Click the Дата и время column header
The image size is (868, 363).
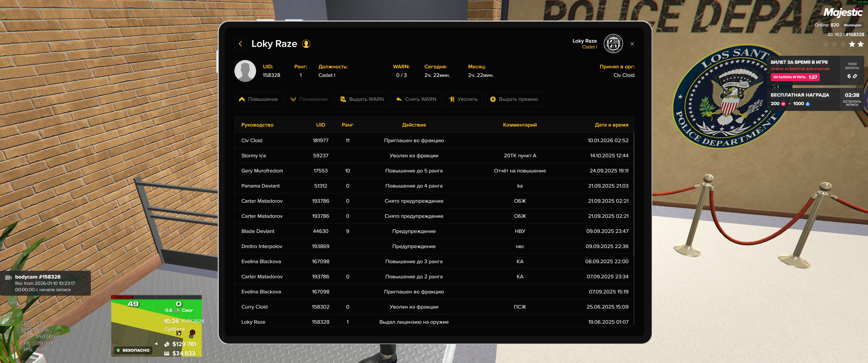click(611, 125)
